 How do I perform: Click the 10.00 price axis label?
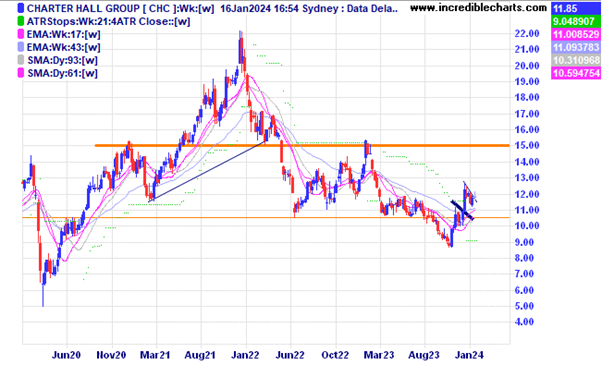pos(527,226)
